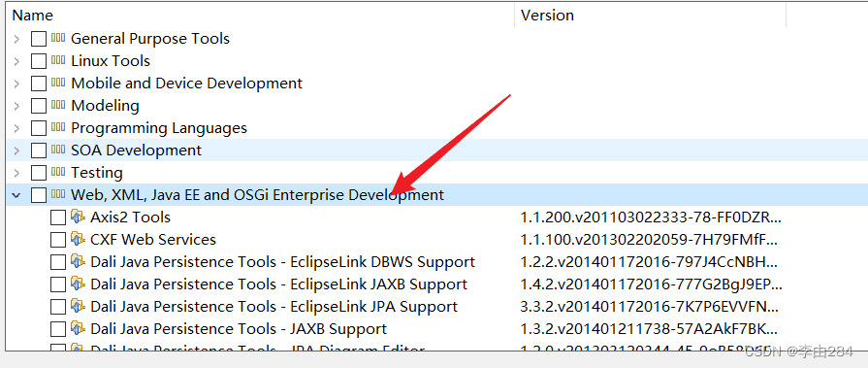Viewport: 868px width, 368px height.
Task: Click the SOA Development category icon
Action: (58, 151)
